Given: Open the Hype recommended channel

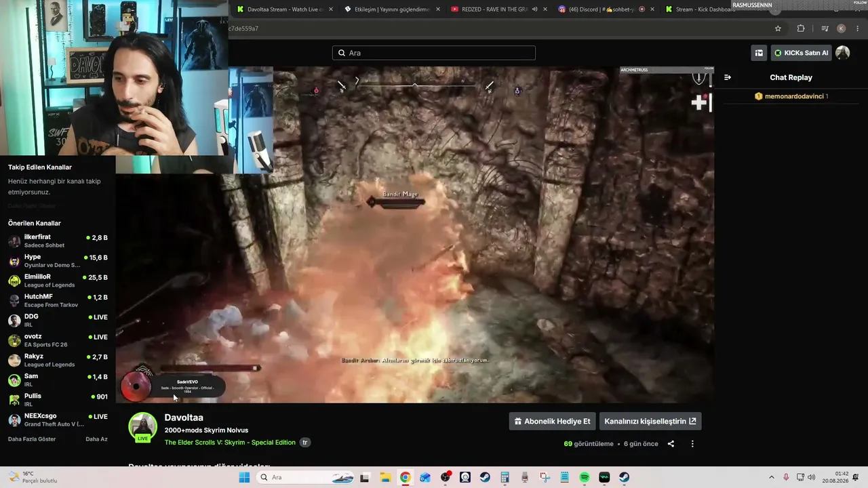Looking at the screenshot, I should point(58,261).
